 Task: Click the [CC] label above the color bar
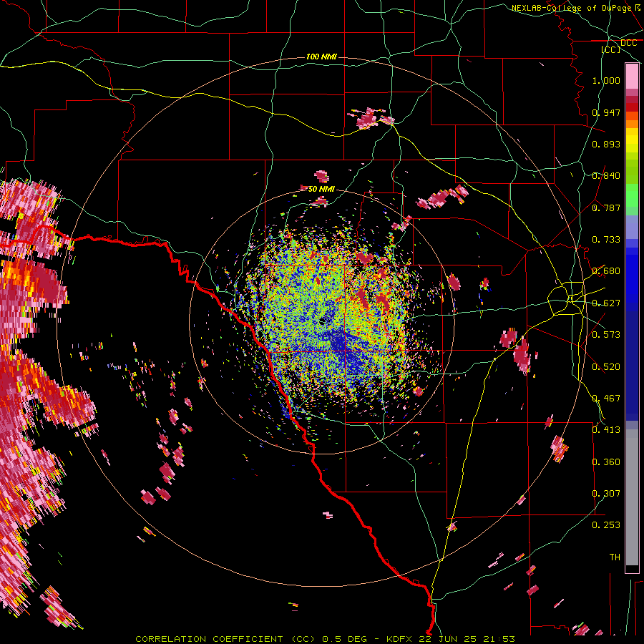(x=610, y=49)
